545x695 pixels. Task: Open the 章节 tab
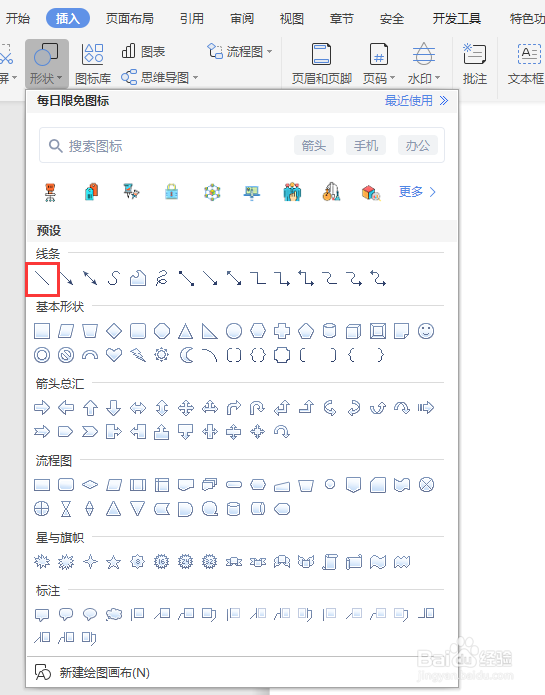point(342,18)
